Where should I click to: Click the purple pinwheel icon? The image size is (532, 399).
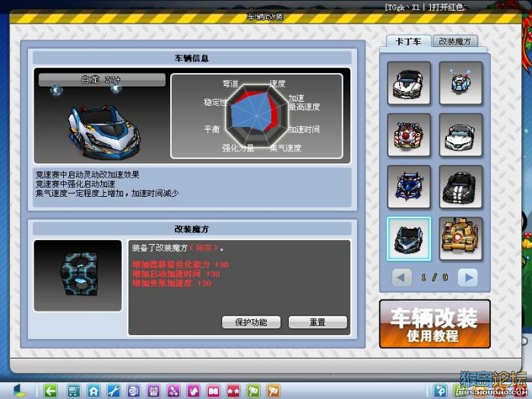point(173,391)
